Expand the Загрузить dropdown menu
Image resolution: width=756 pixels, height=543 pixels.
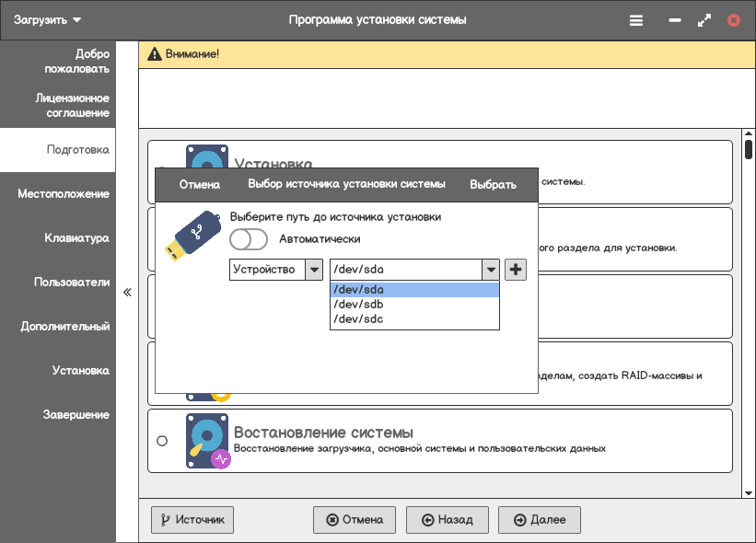coord(48,20)
